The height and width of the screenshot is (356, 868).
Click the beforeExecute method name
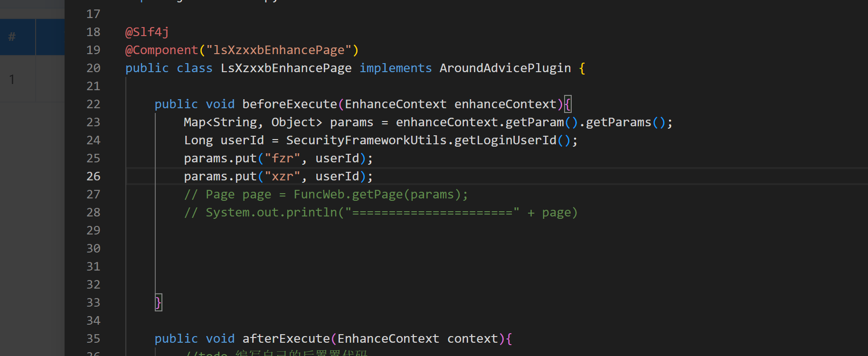click(289, 104)
